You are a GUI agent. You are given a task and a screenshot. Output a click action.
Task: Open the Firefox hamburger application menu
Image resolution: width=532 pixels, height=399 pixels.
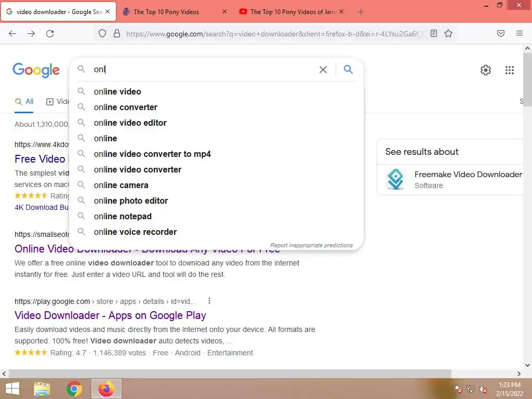click(520, 33)
